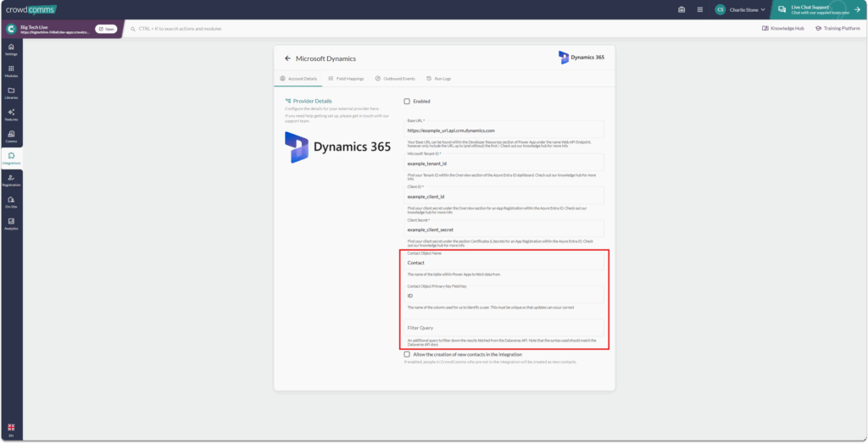
Task: Go to Libraries folder icon in sidebar
Action: tap(11, 92)
